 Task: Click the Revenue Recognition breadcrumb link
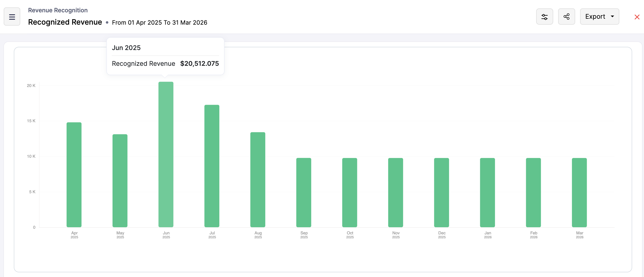(58, 10)
